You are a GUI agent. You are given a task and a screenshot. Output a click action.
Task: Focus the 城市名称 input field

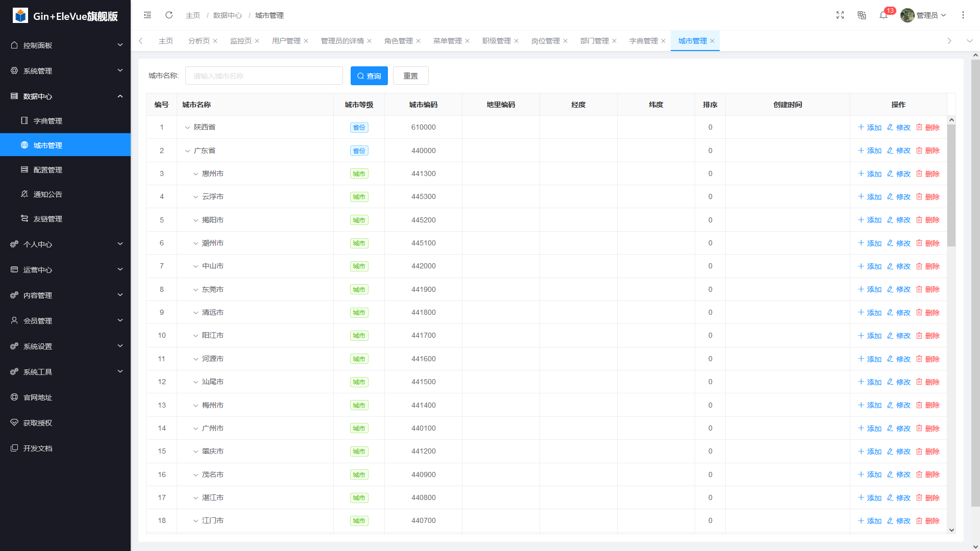[264, 76]
